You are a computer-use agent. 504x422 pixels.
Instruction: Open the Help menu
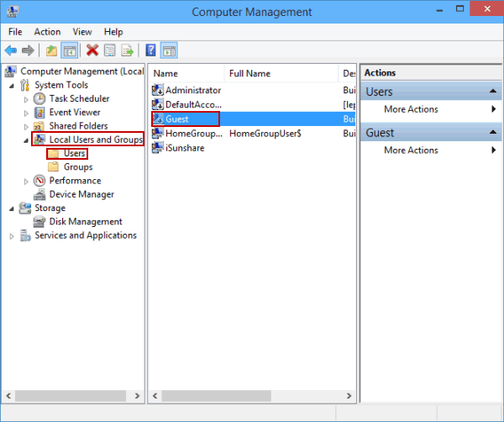click(x=113, y=32)
